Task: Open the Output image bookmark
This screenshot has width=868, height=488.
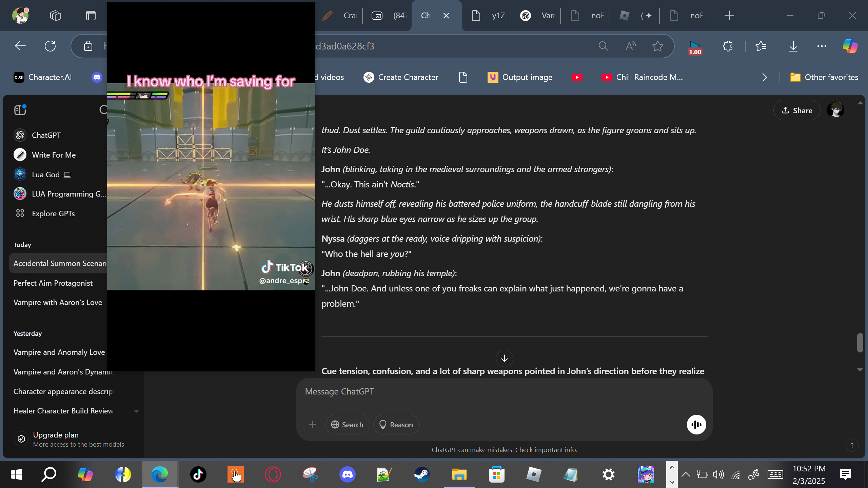Action: (x=520, y=77)
